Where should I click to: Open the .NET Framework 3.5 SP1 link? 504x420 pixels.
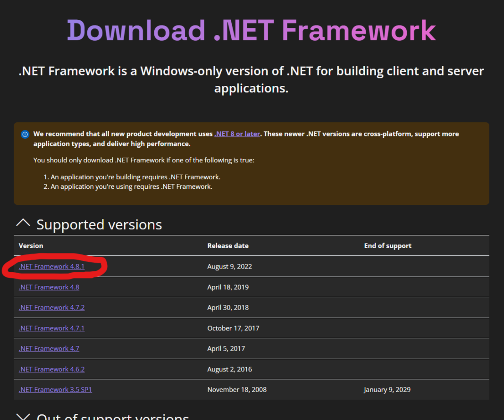[55, 389]
